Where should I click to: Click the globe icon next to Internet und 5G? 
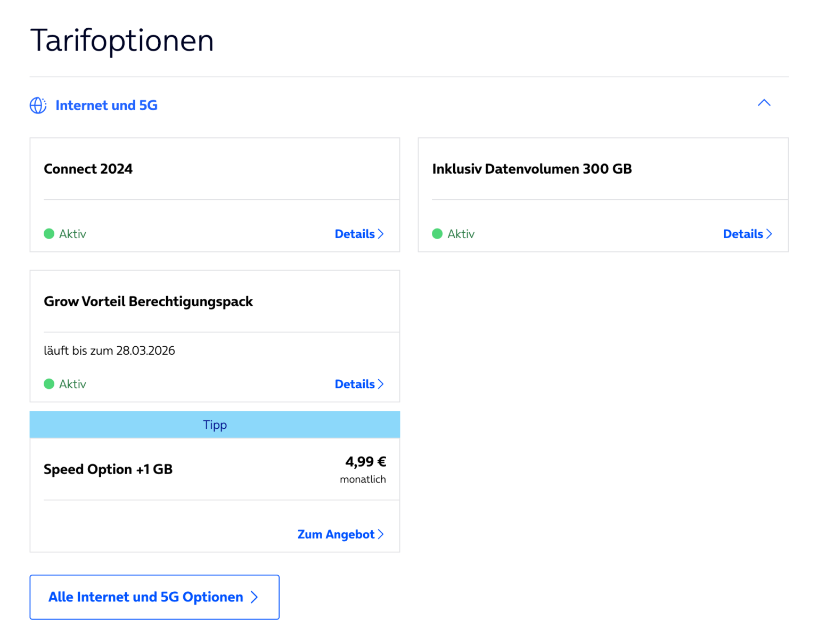click(x=38, y=105)
